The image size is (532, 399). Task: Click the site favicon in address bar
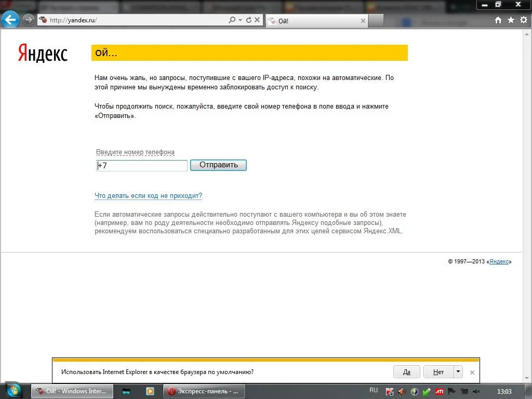pos(43,20)
